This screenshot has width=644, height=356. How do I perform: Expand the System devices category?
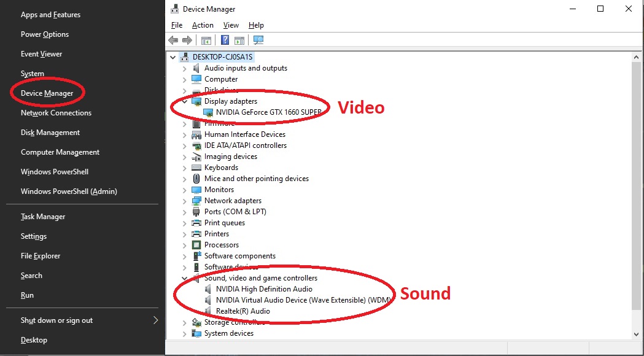tap(184, 333)
